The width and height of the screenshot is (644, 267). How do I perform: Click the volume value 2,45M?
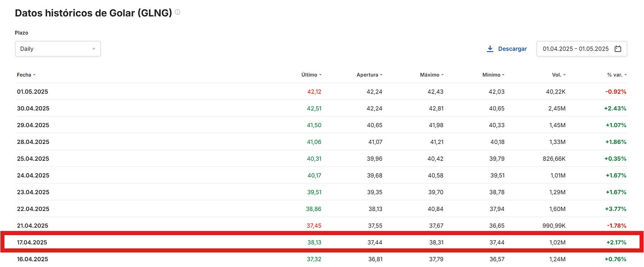point(557,108)
